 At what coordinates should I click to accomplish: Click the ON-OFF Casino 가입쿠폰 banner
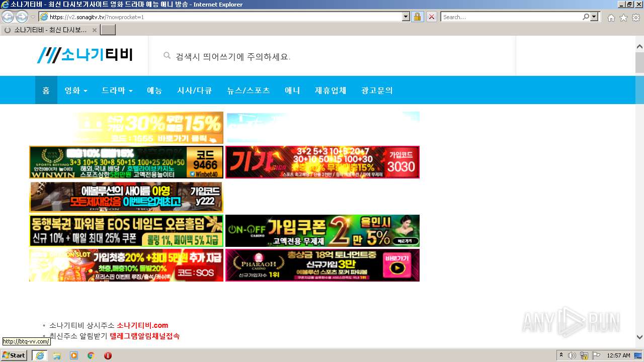(x=323, y=231)
